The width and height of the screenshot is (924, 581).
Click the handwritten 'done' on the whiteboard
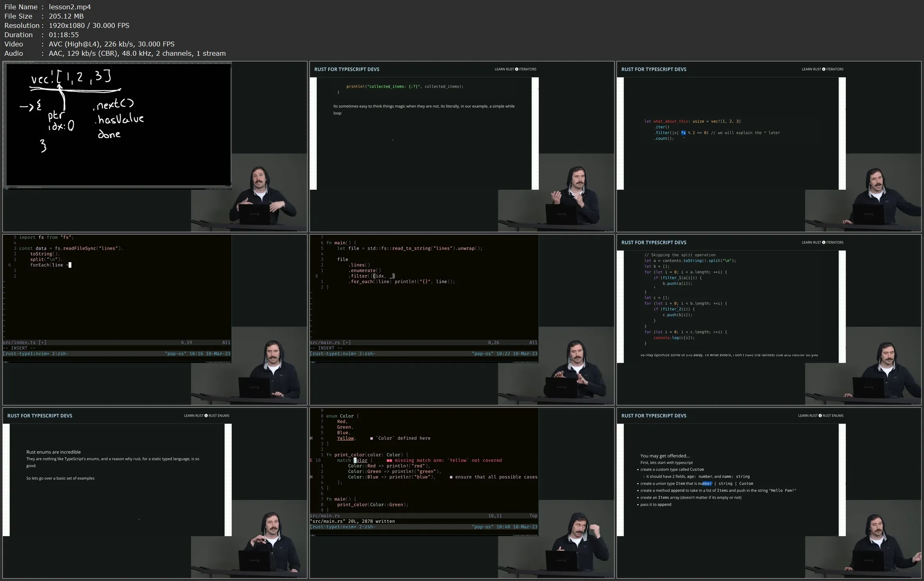[109, 134]
